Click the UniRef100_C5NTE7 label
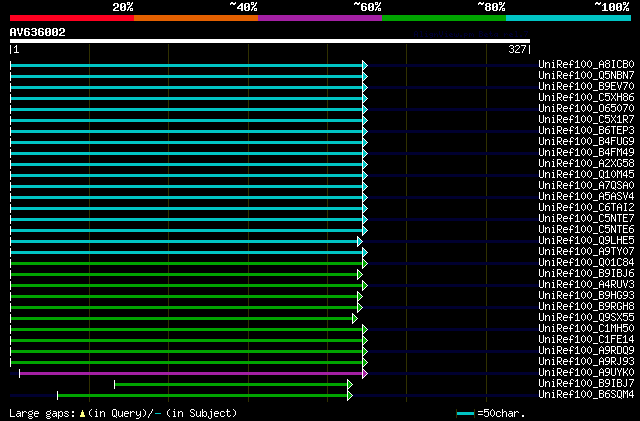This screenshot has width=640, height=421. pos(586,219)
